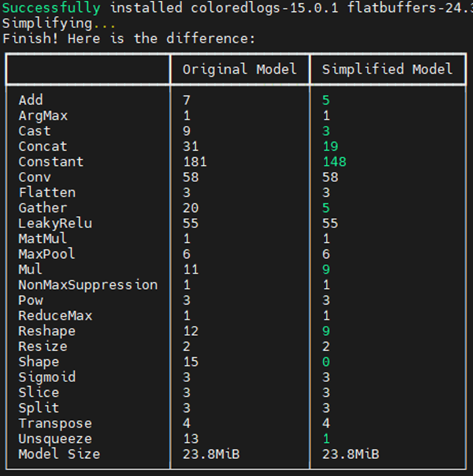Screen dimensions: 473x476
Task: Select the Add row label
Action: click(x=31, y=100)
